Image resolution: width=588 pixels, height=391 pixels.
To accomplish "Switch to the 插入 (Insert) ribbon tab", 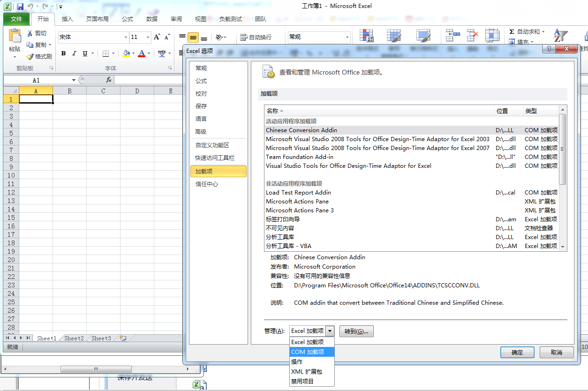I will point(68,19).
